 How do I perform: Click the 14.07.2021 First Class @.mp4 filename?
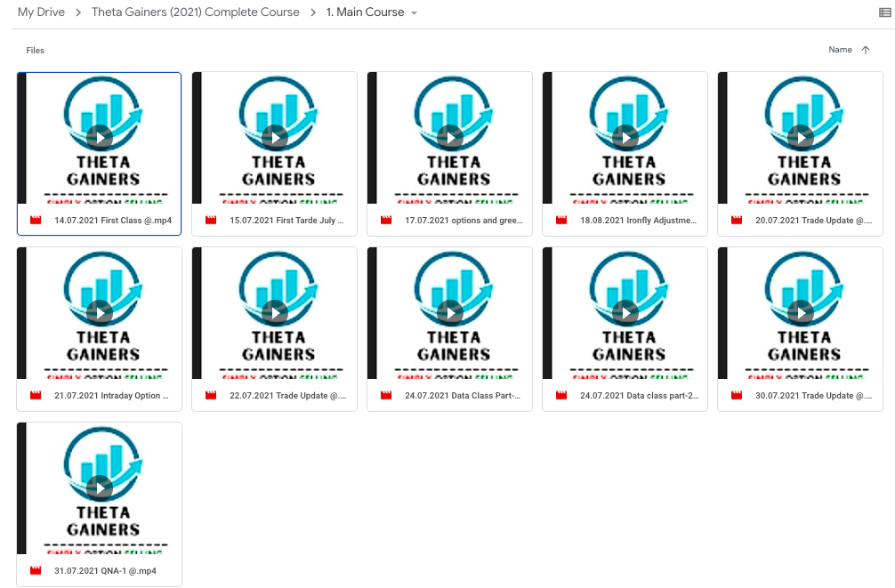(112, 221)
